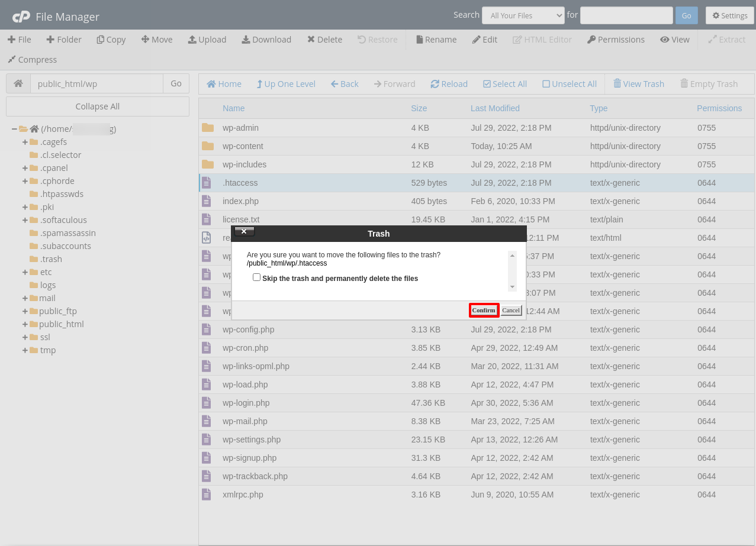The image size is (756, 546).
Task: Check Skip the trash and permanently delete
Action: (x=256, y=277)
